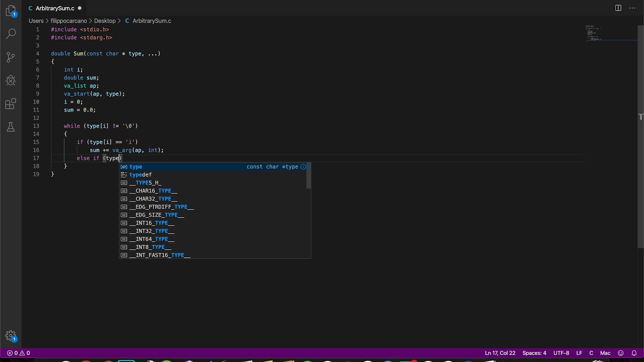
Task: Click UTF-8 encoding in status bar
Action: (561, 353)
